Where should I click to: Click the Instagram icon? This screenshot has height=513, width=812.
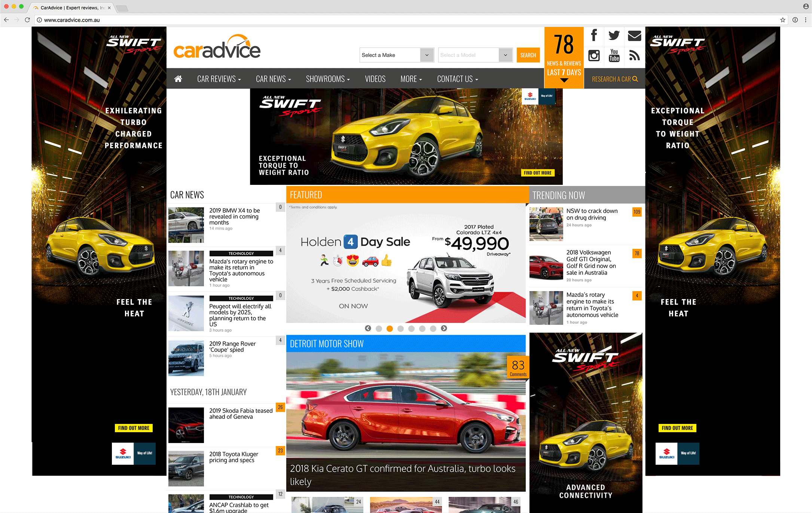593,56
